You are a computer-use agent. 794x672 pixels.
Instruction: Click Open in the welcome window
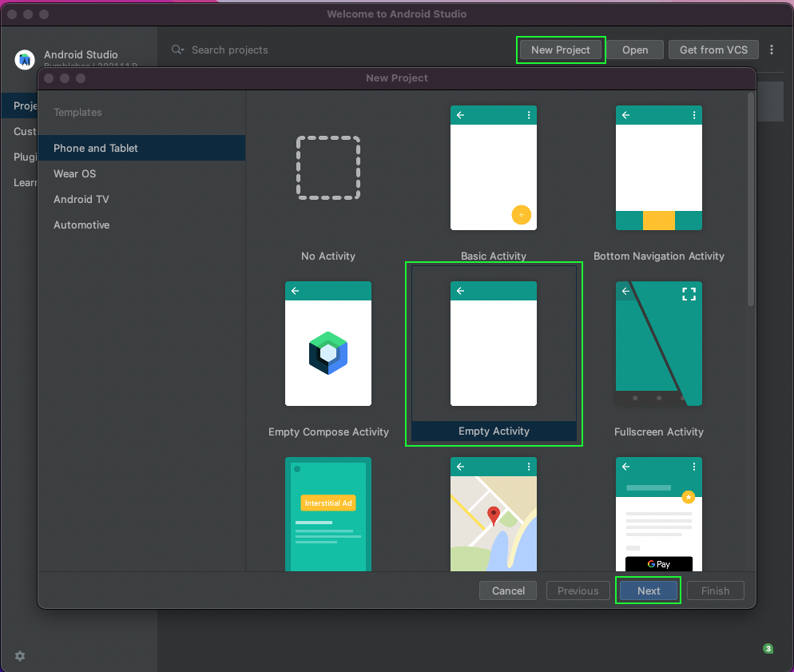click(635, 50)
